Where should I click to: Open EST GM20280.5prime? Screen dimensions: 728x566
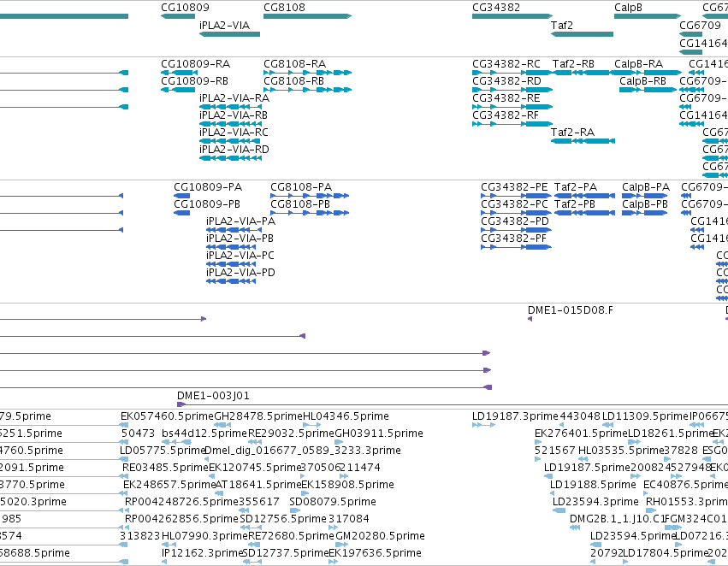click(x=380, y=536)
